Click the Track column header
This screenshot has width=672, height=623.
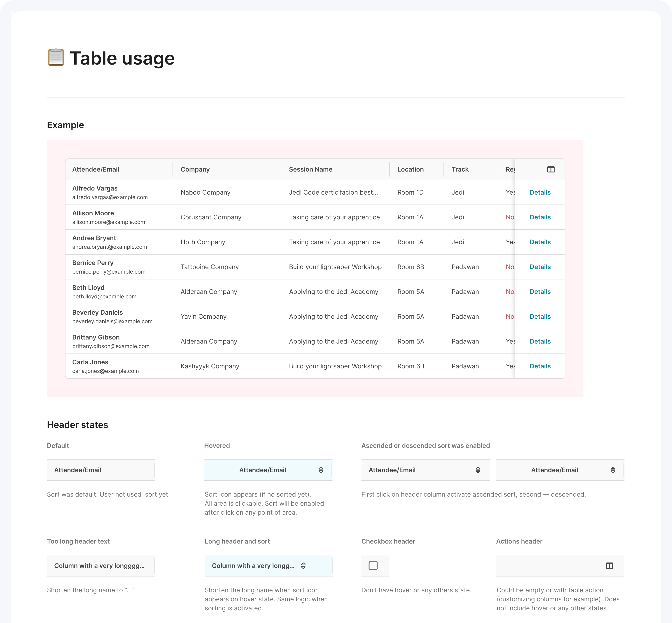tap(471, 169)
